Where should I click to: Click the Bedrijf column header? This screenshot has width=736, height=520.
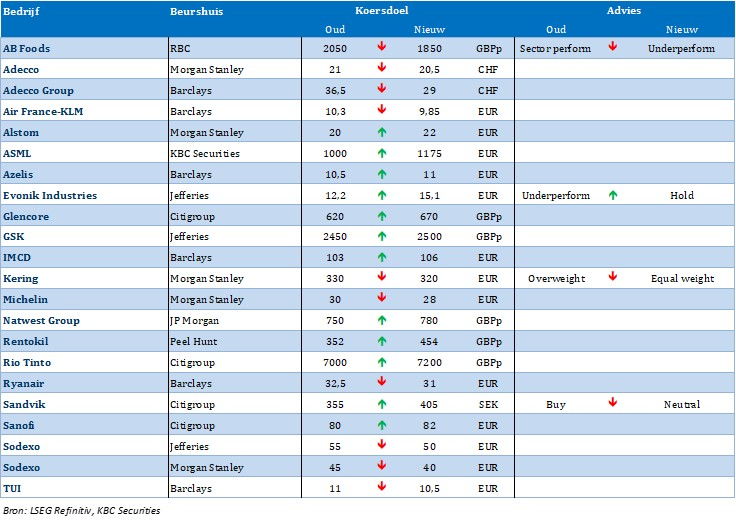21,10
